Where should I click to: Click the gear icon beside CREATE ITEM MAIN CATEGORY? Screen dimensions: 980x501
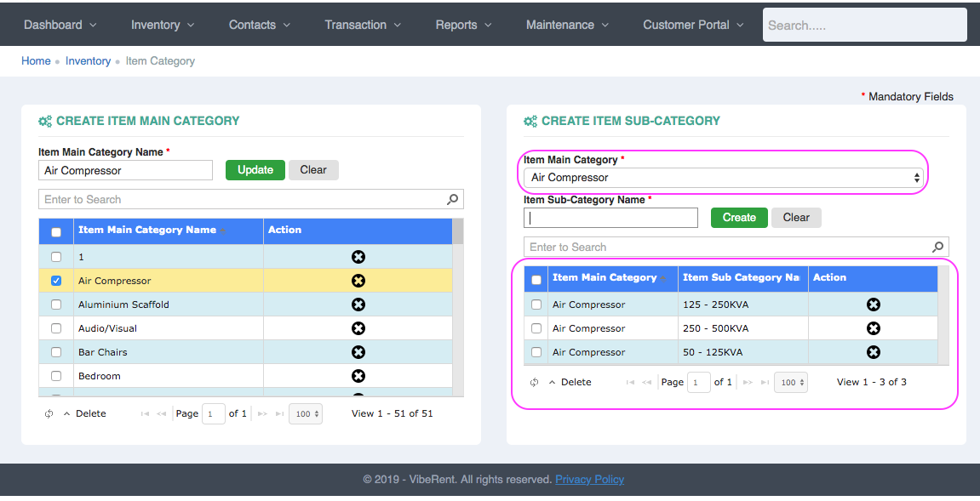(x=45, y=121)
